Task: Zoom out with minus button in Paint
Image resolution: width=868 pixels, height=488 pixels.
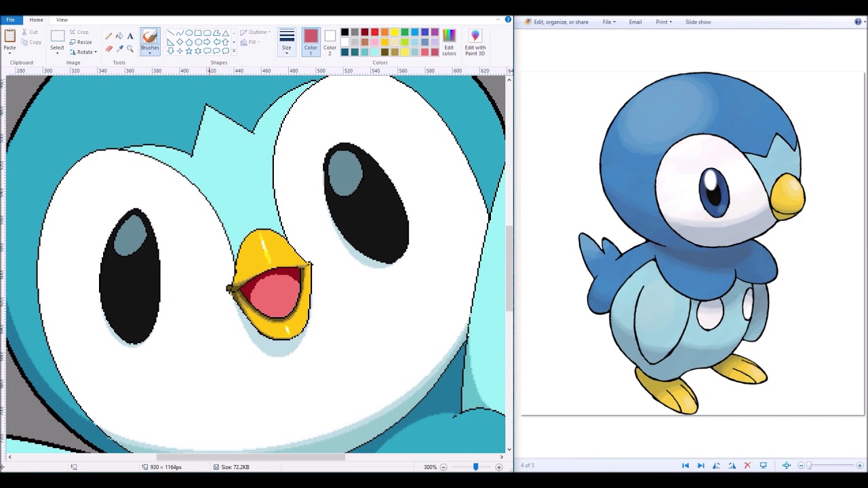Action: (x=443, y=467)
